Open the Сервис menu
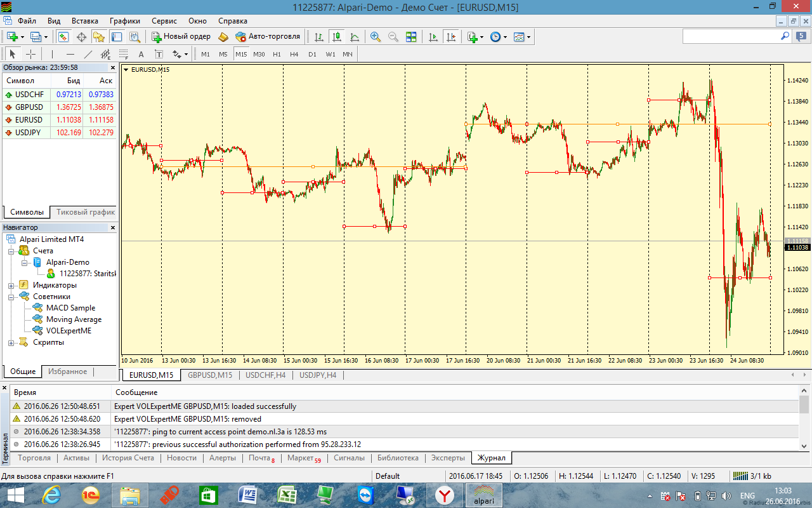The height and width of the screenshot is (508, 812). point(164,21)
